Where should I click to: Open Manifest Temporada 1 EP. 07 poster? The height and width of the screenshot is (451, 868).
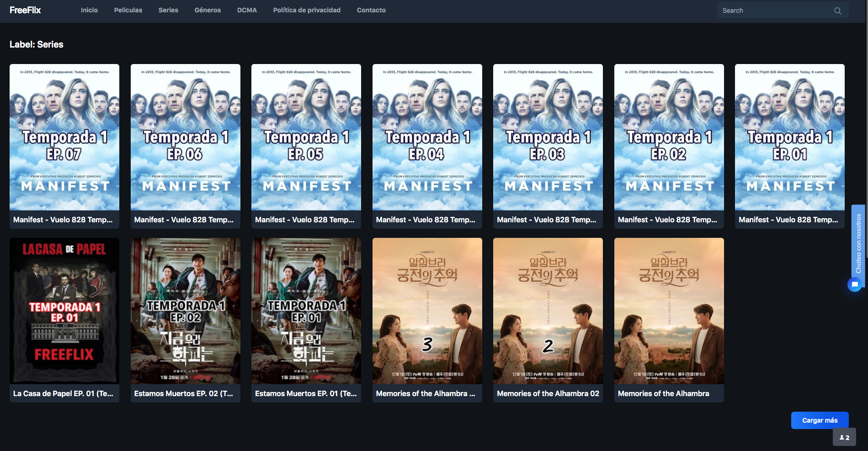pos(64,137)
